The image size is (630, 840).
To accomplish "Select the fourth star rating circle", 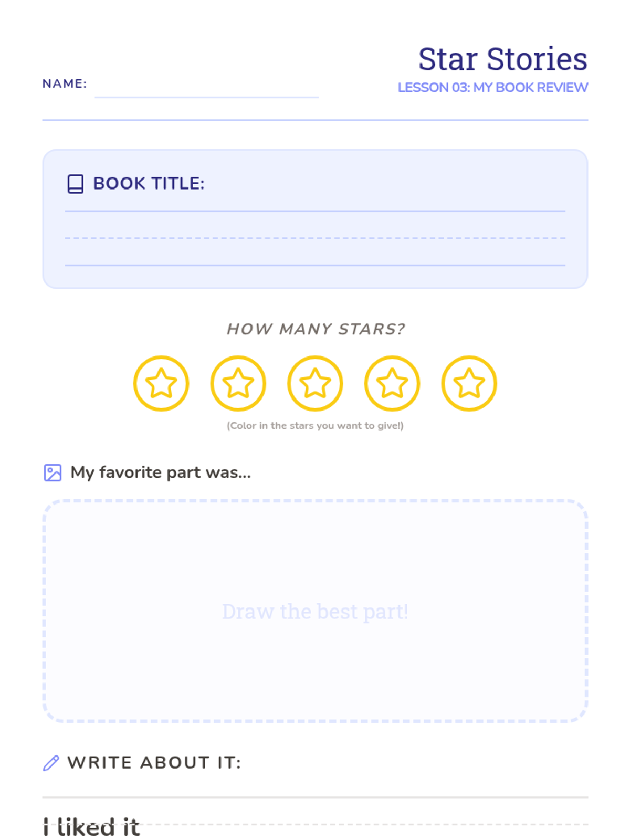I will click(392, 383).
